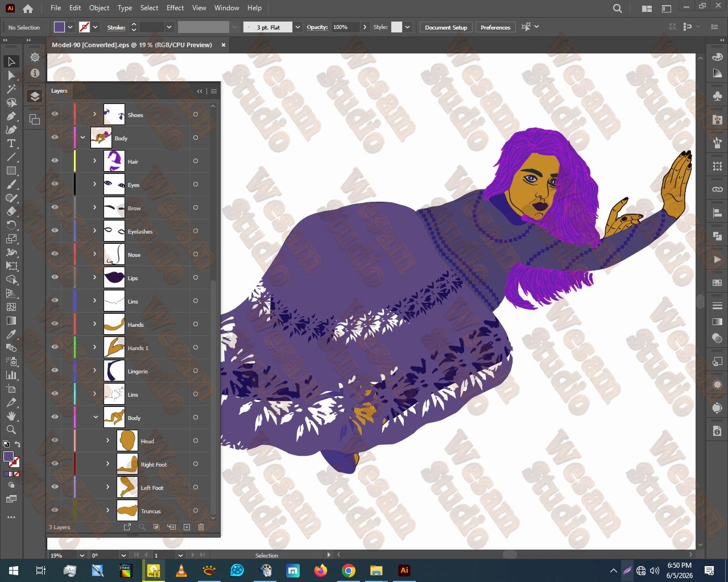Hide the Eyes layer
The image size is (728, 582).
55,184
